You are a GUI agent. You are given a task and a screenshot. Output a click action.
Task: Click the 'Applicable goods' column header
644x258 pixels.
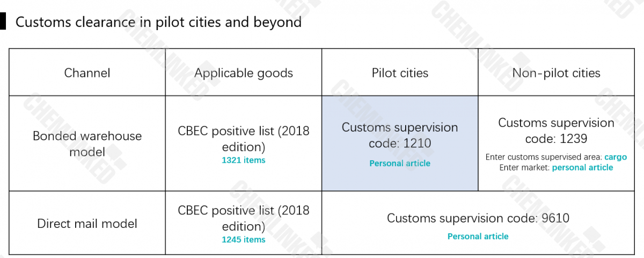(244, 73)
